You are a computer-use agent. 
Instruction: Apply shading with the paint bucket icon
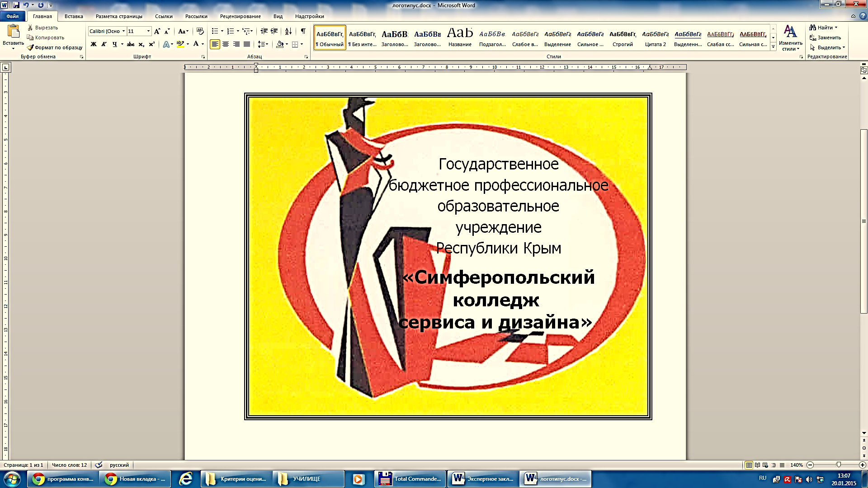280,44
